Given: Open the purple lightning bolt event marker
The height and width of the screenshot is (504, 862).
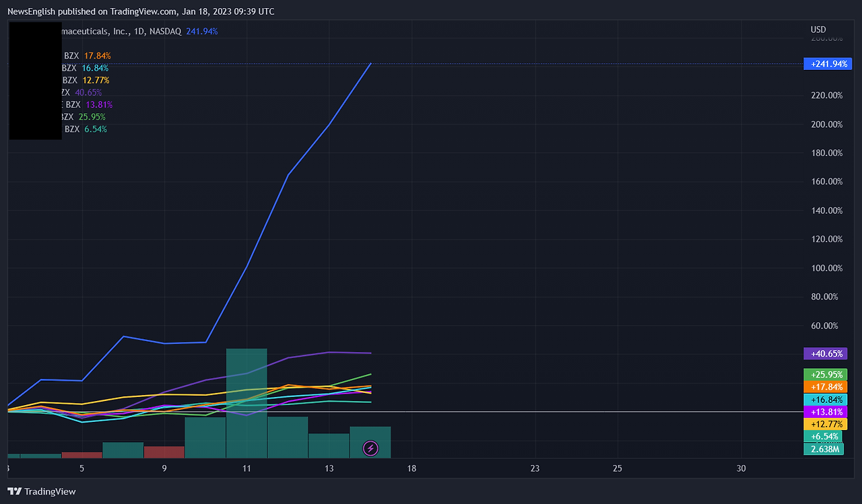Looking at the screenshot, I should click(370, 448).
